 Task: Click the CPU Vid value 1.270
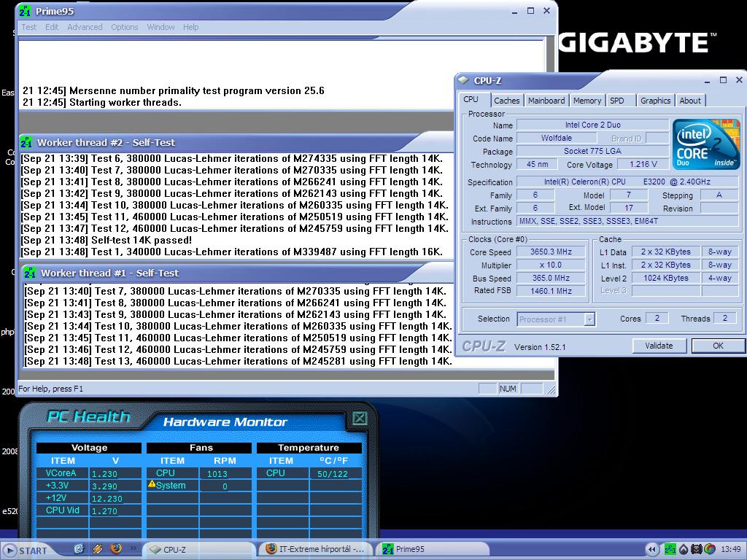point(104,511)
